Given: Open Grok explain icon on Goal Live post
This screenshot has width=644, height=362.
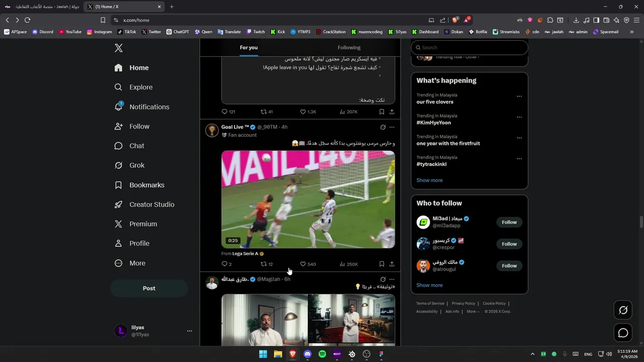Looking at the screenshot, I should [383, 127].
